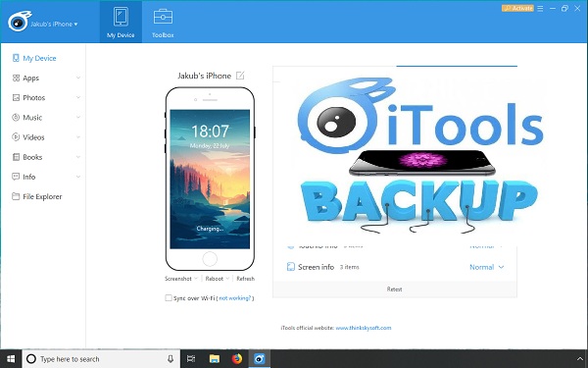This screenshot has width=588, height=368.
Task: Click the 'Type here to search' taskbar box
Action: (101, 359)
